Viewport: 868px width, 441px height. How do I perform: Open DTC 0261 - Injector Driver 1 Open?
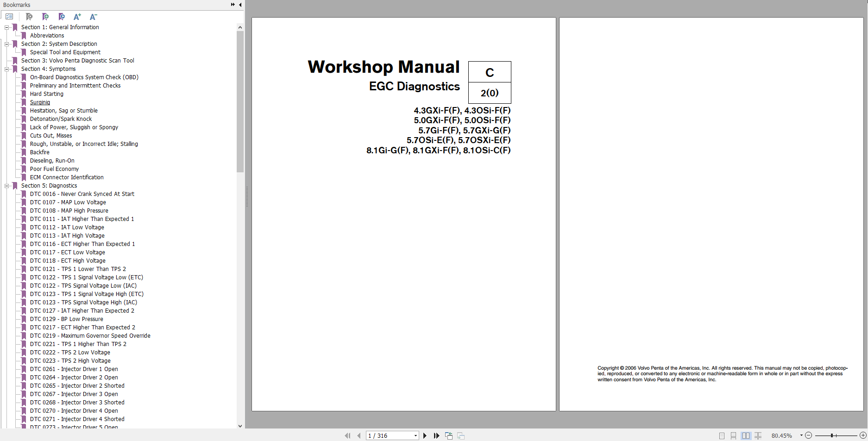pyautogui.click(x=74, y=369)
